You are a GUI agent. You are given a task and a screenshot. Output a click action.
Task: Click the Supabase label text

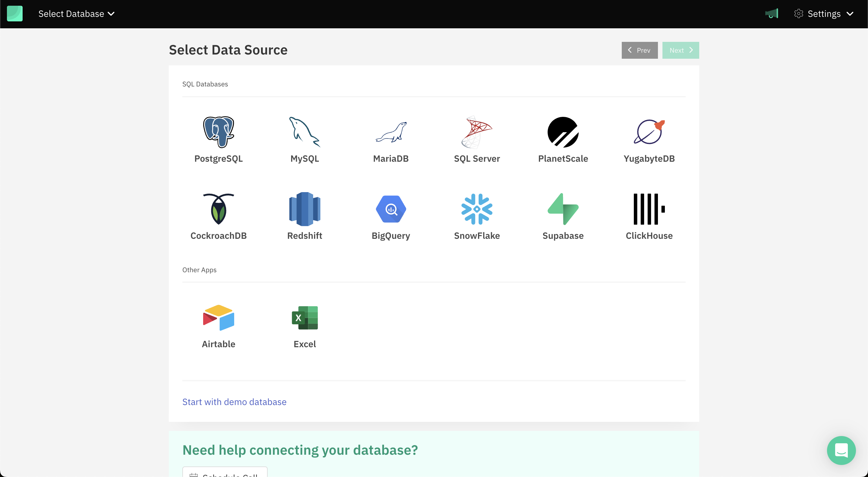click(563, 235)
